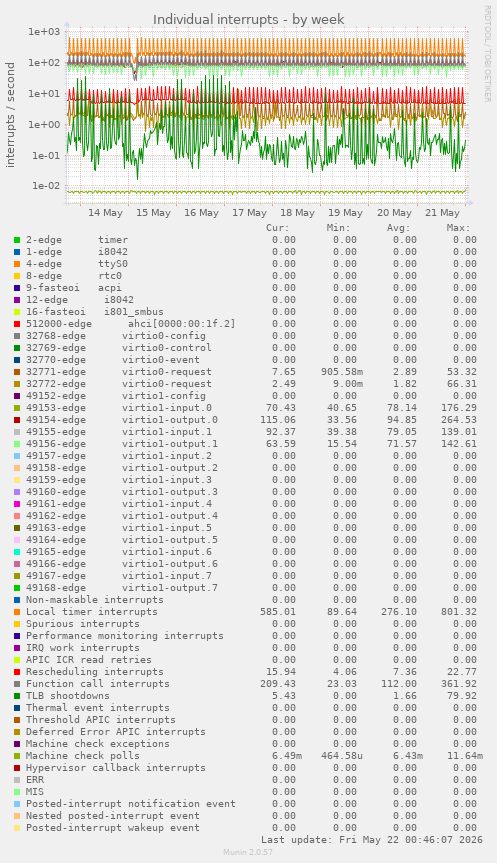Click the 17 May date marker

[x=249, y=213]
